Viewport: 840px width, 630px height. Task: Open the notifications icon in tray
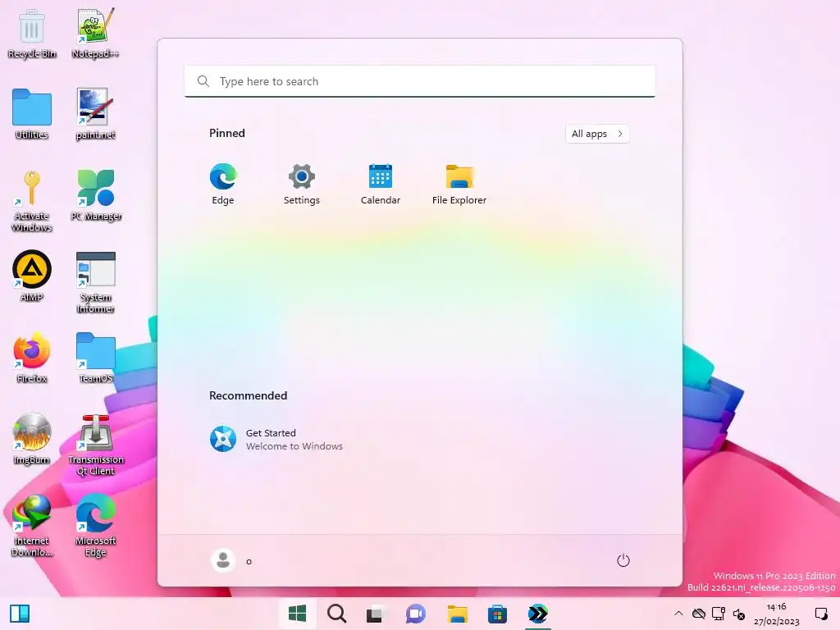[820, 614]
